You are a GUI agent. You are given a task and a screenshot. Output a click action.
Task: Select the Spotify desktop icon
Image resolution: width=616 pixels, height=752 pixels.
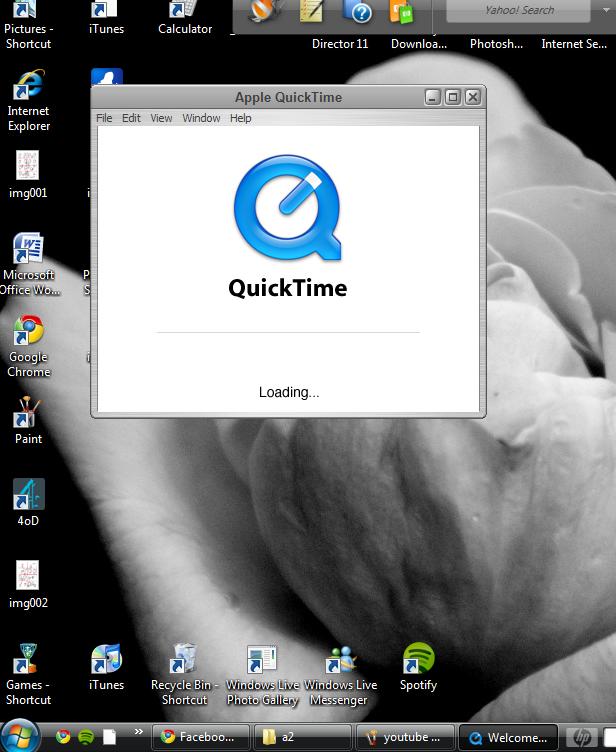pos(418,667)
